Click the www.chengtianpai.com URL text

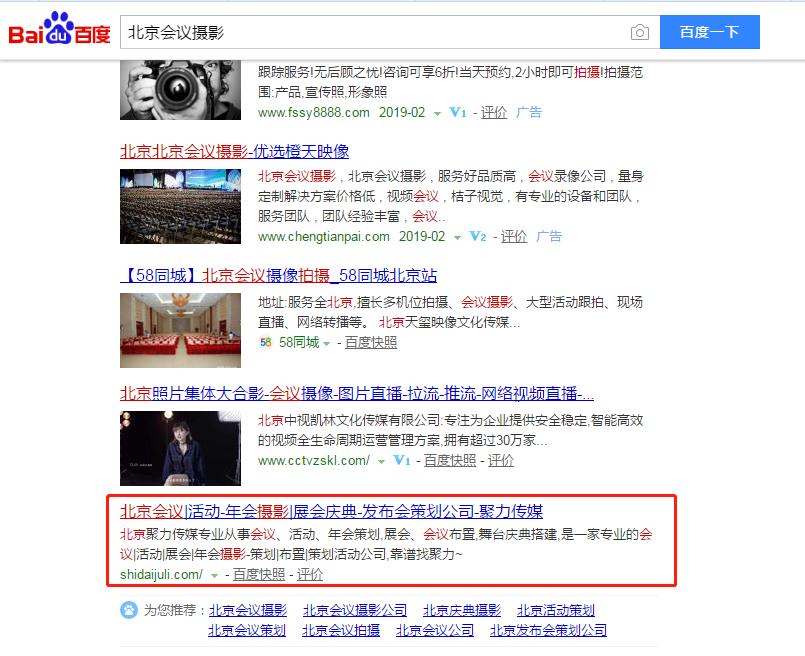tap(323, 236)
